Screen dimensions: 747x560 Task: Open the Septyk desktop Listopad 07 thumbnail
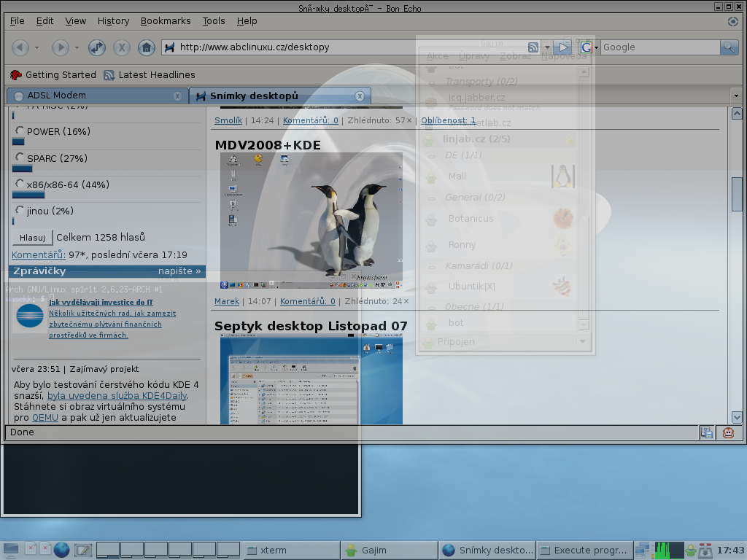(x=311, y=379)
